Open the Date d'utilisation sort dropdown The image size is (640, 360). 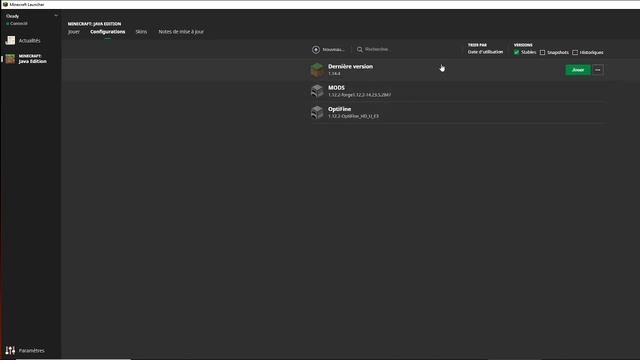[x=485, y=52]
